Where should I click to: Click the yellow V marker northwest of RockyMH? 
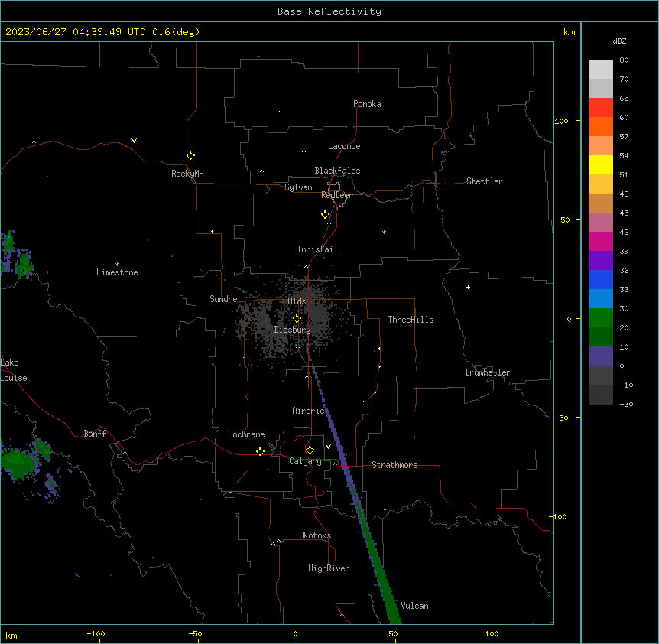[134, 141]
